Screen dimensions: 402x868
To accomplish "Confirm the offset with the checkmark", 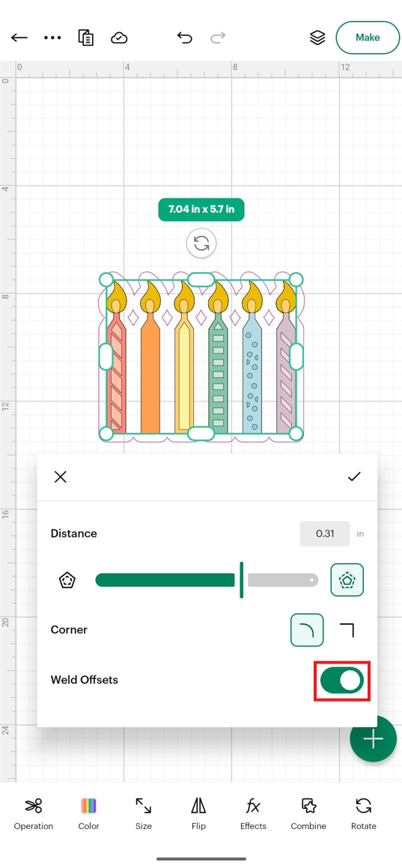I will (354, 476).
